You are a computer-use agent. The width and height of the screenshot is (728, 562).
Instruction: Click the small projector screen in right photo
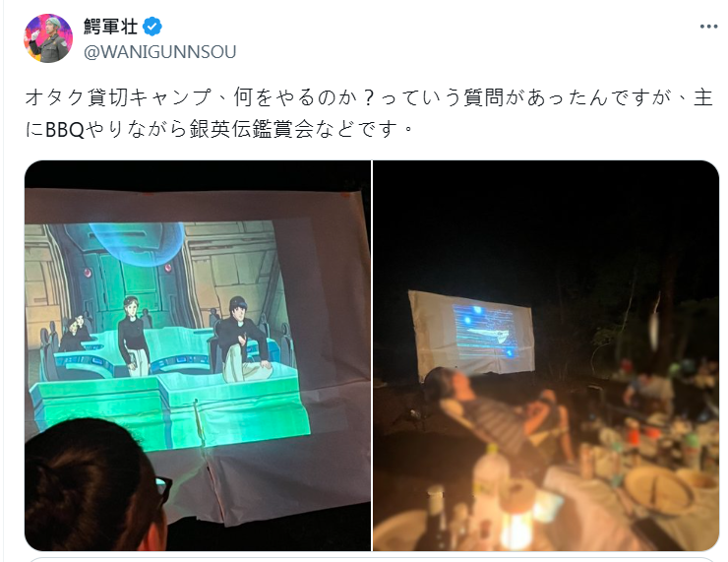click(471, 334)
